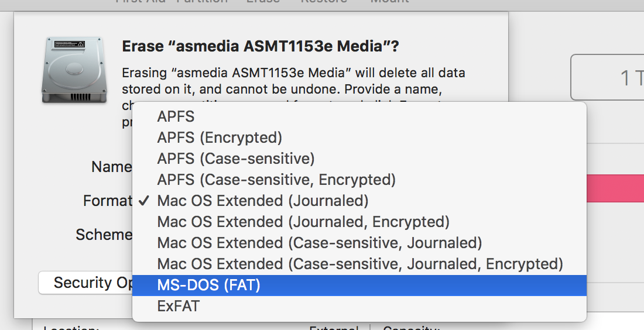Click the hard drive icon in dialog
The image size is (644, 330).
74,70
